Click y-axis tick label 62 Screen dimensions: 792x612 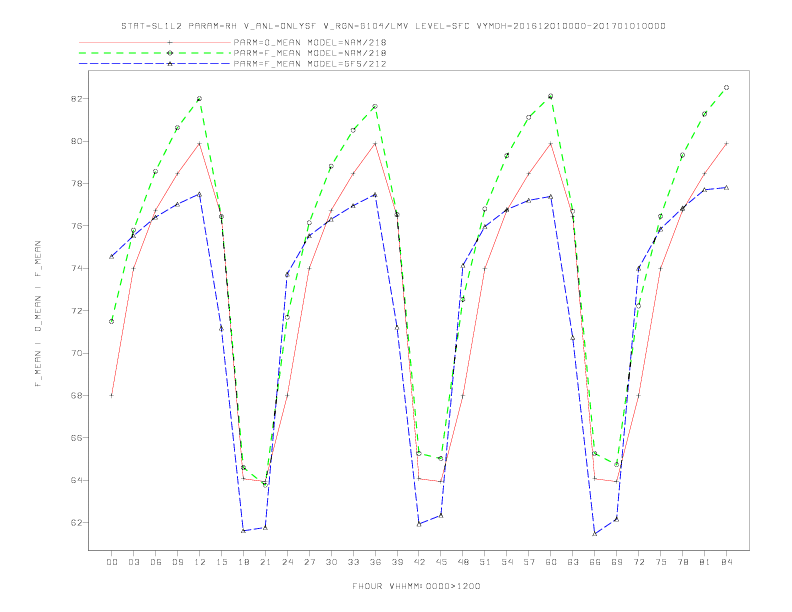[77, 523]
